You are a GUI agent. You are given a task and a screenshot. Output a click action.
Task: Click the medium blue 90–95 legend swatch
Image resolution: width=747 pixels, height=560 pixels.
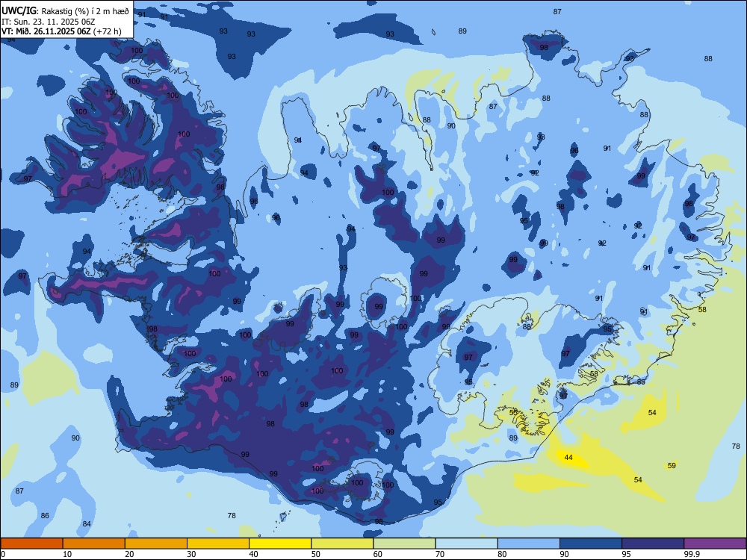pos(591,544)
